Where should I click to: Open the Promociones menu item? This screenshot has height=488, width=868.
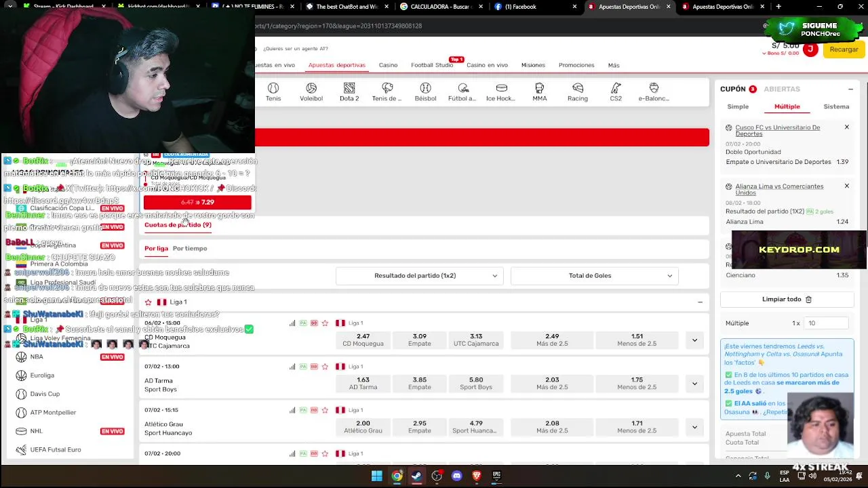click(x=576, y=65)
